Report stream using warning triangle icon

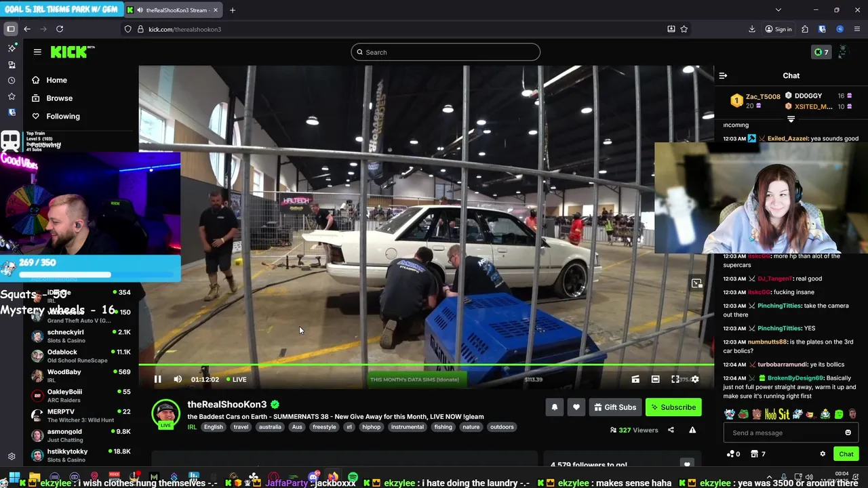pyautogui.click(x=692, y=430)
